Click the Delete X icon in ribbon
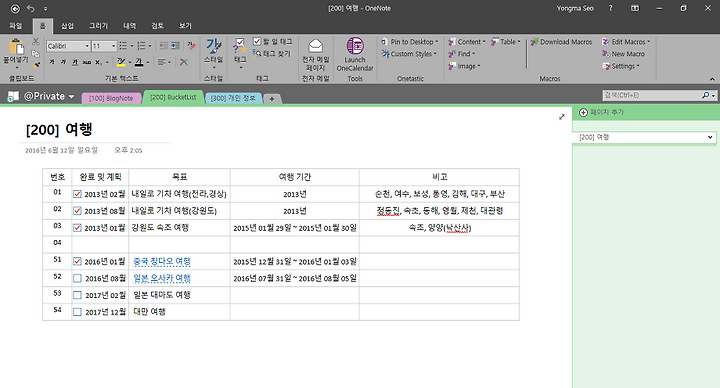 pyautogui.click(x=184, y=62)
